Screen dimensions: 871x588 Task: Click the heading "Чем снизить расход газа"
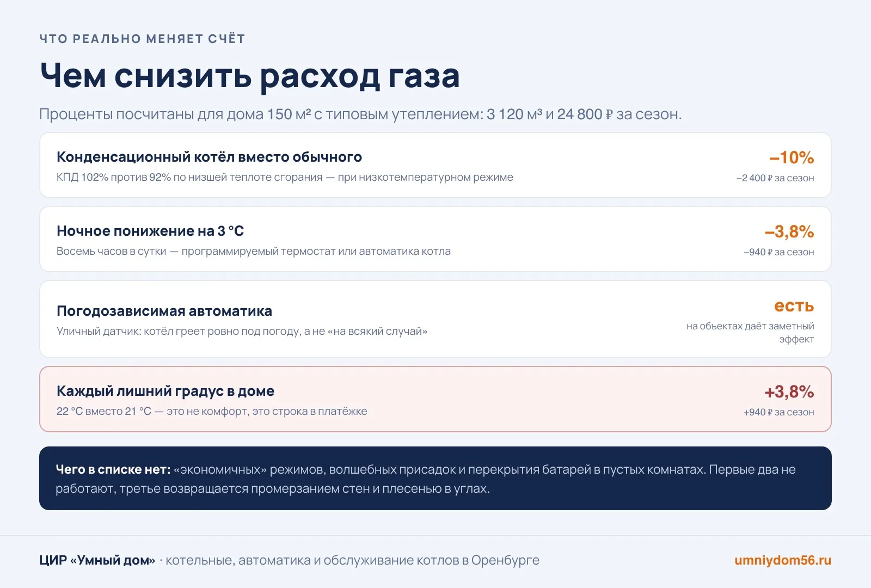250,75
